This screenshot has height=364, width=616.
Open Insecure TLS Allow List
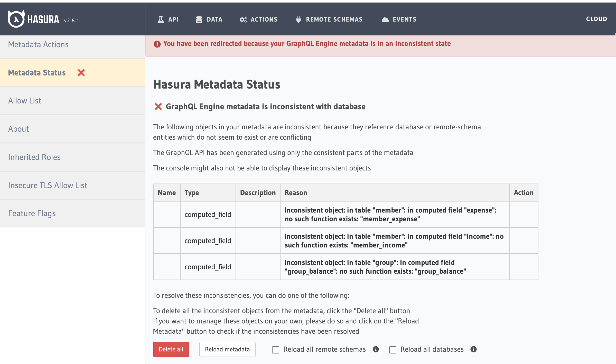[72, 185]
